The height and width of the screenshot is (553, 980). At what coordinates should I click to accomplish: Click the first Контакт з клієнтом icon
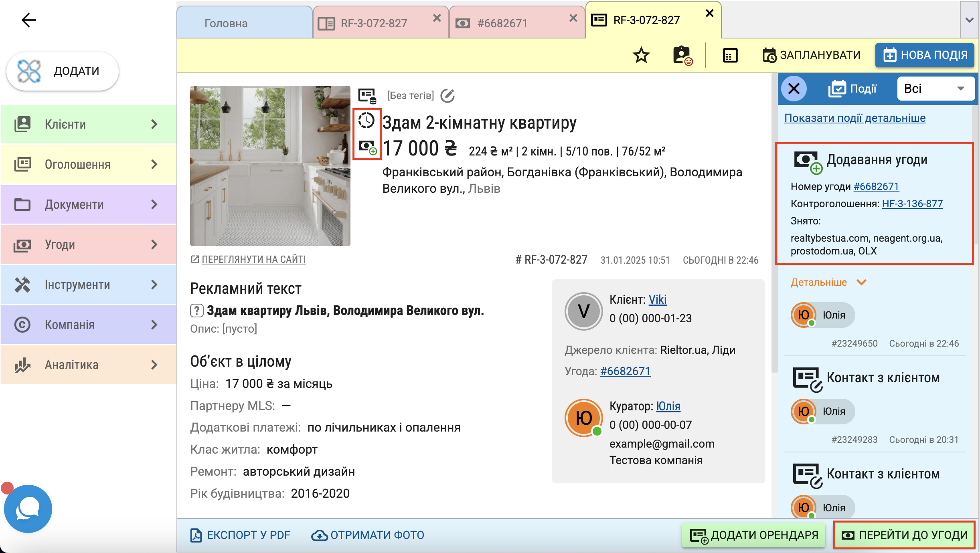[808, 379]
